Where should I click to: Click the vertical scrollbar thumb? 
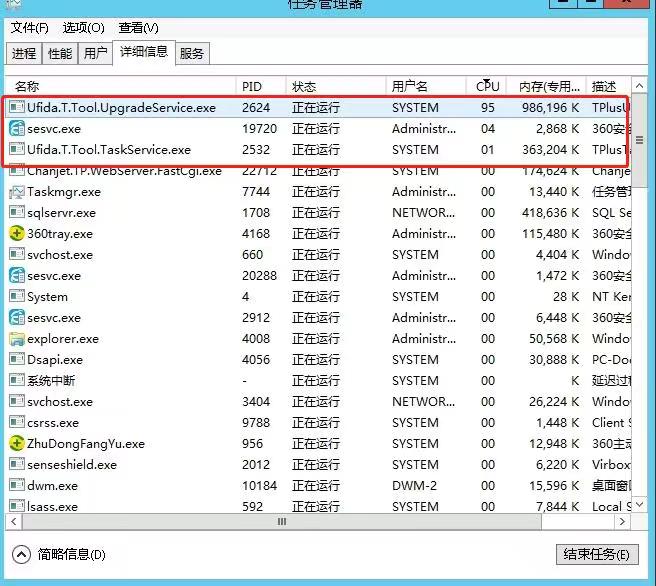coord(639,141)
